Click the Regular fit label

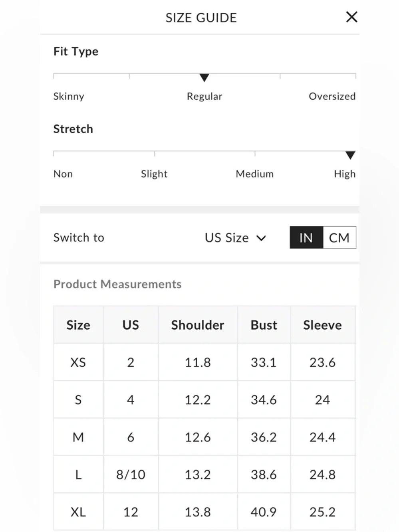pos(204,97)
